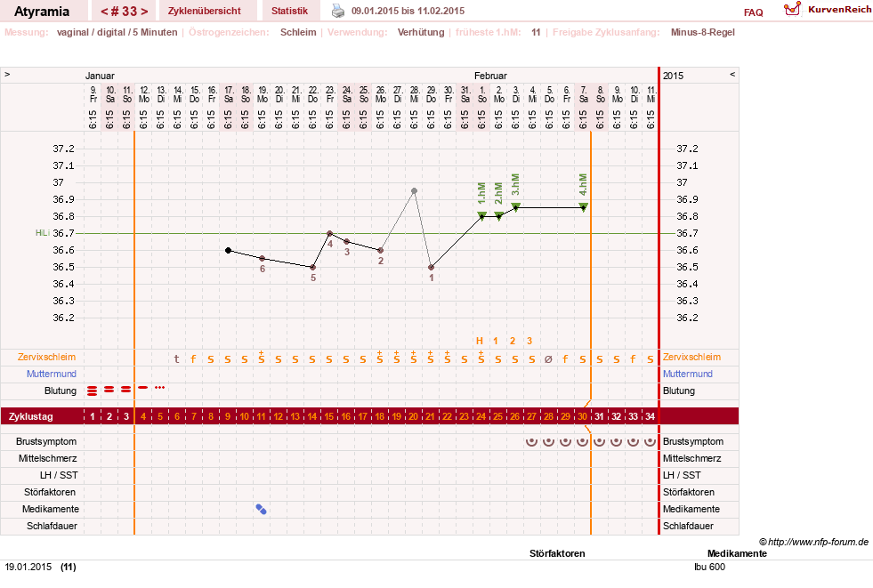Click the left Störfaktoren row label

[x=50, y=492]
